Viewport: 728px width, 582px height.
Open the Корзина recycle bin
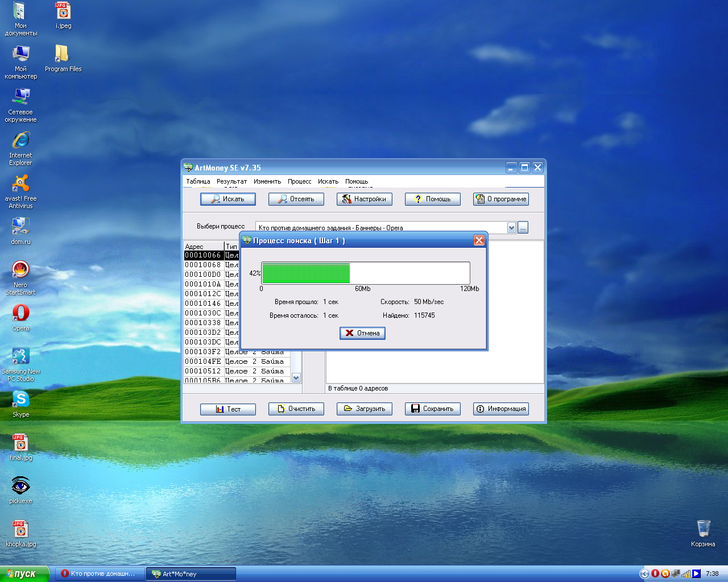point(703,534)
